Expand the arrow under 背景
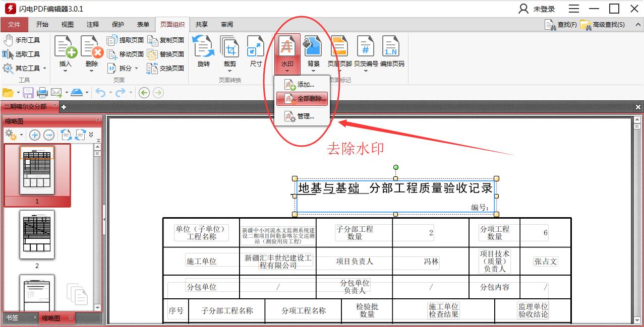 314,71
